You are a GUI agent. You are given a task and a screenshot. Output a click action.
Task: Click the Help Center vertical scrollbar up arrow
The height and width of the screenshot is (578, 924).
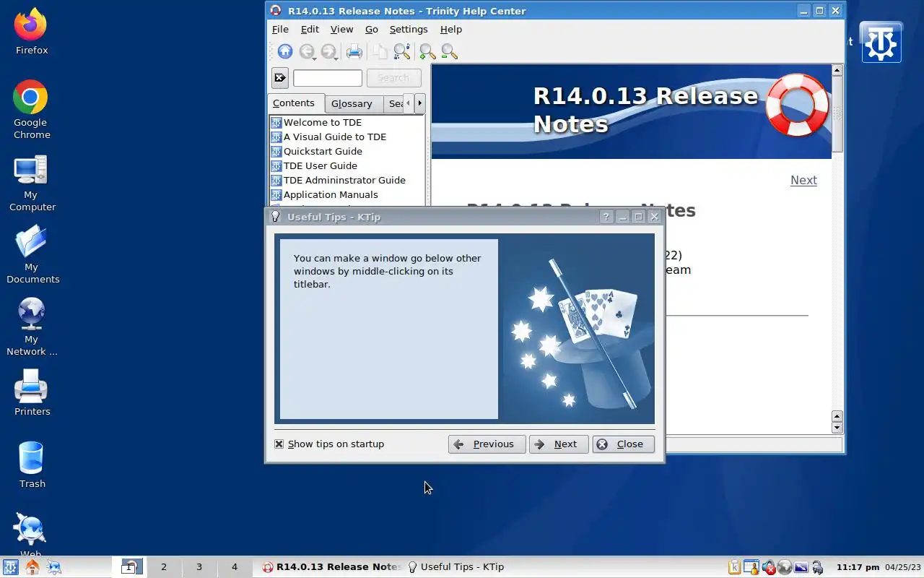point(837,70)
